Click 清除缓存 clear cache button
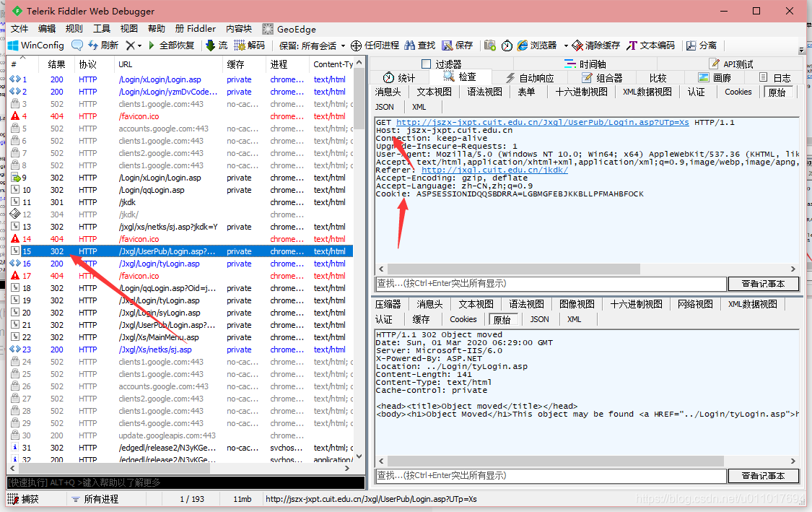812x512 pixels. (596, 45)
